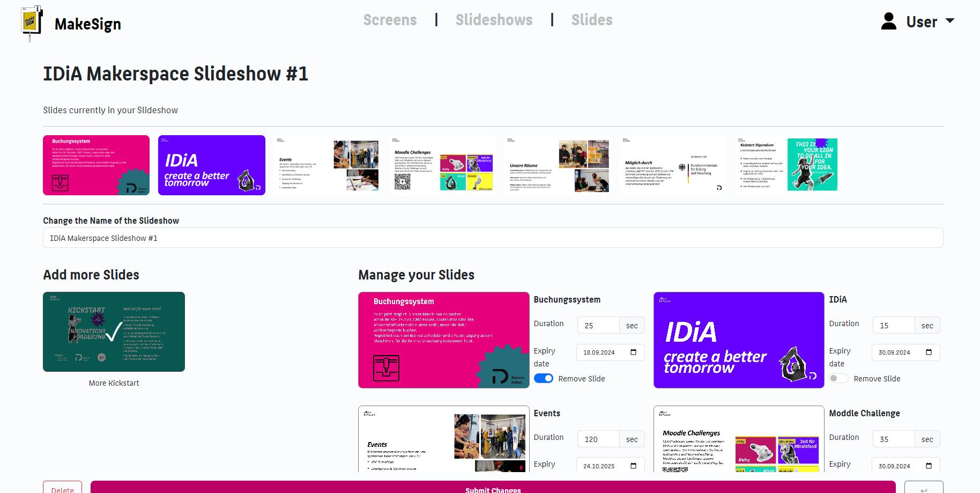This screenshot has width=980, height=493.
Task: Add the More Kickstart slide thumbnail
Action: pos(114,332)
